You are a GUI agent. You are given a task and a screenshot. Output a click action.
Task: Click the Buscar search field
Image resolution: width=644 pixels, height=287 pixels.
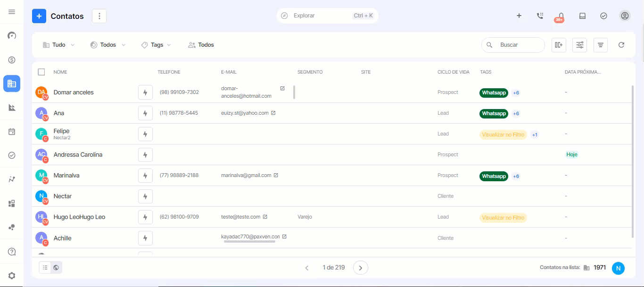[x=513, y=45]
